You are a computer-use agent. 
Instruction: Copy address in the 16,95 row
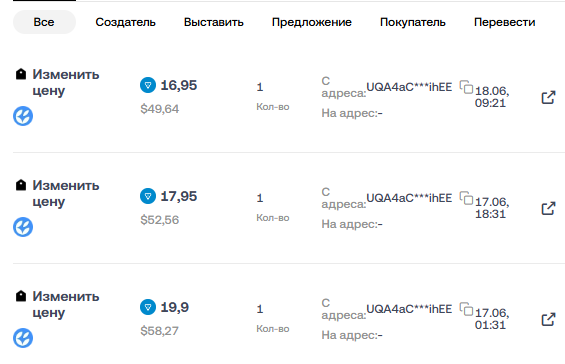click(466, 87)
